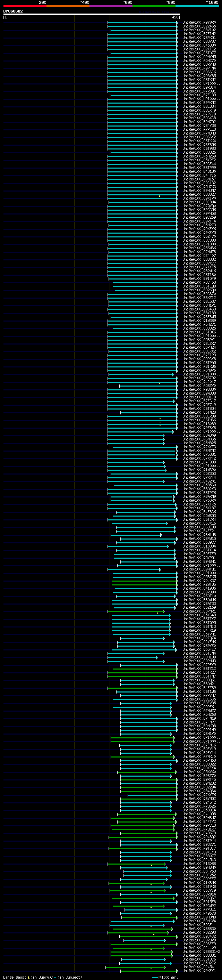Click the hit label UniRef100_C6TKK4
Image resolution: width=222 pixels, height=980 pixels.
(199, 141)
